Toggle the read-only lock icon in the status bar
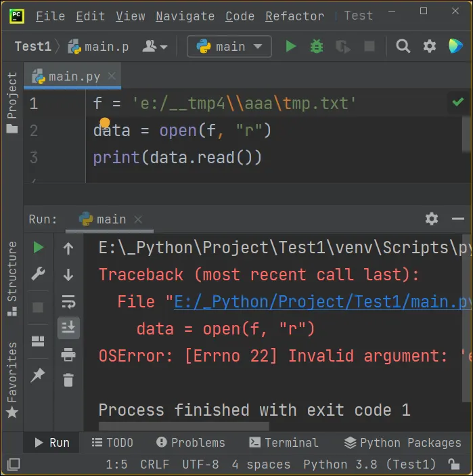The width and height of the screenshot is (473, 476). [454, 464]
